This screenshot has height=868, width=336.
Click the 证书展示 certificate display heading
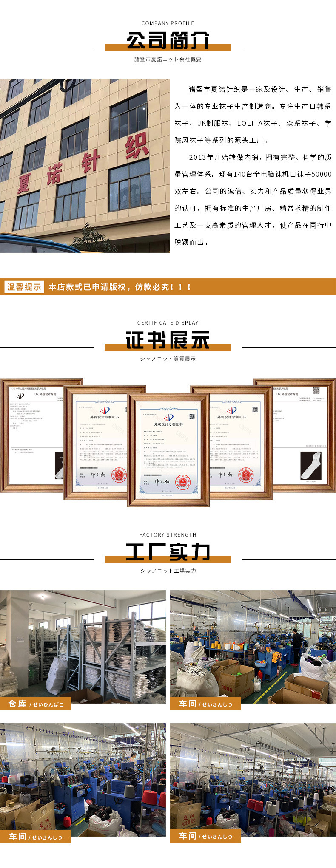168,340
